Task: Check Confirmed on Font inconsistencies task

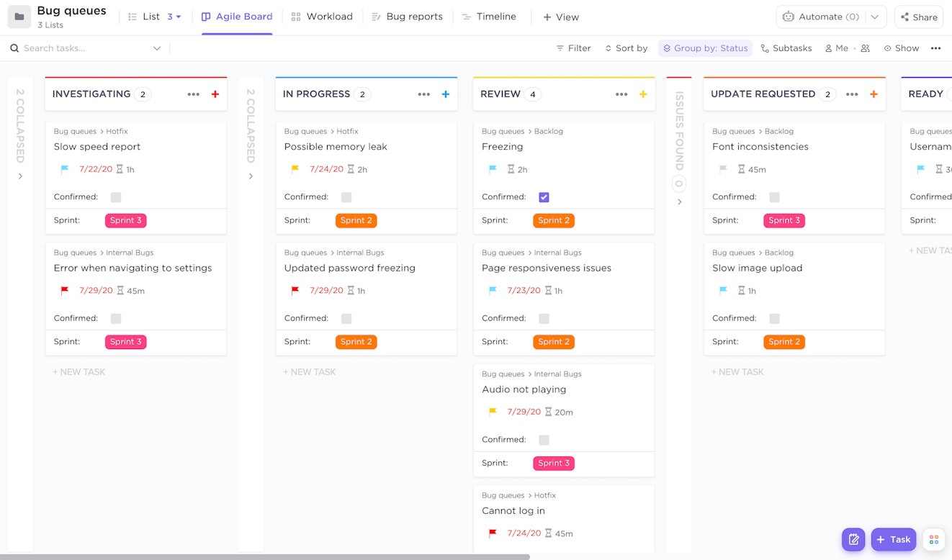Action: pyautogui.click(x=774, y=197)
